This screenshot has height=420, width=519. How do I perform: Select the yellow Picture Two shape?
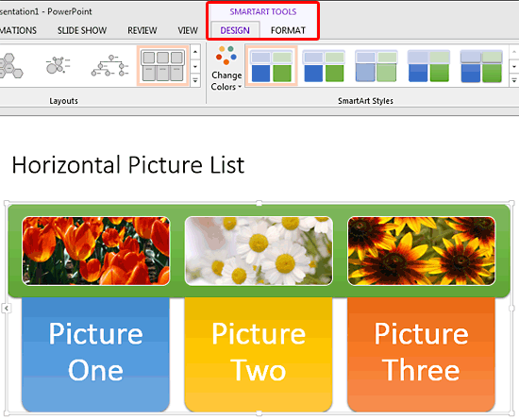259,354
